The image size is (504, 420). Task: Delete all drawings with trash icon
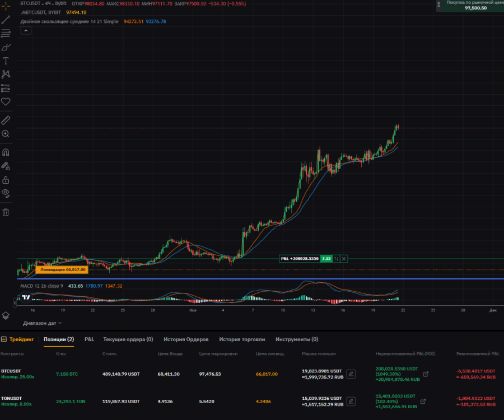[6, 212]
